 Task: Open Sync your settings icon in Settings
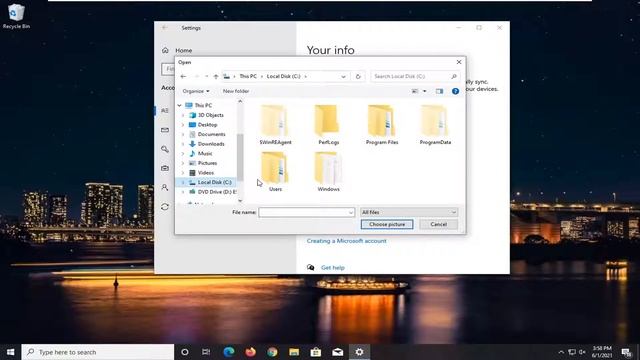tap(165, 207)
